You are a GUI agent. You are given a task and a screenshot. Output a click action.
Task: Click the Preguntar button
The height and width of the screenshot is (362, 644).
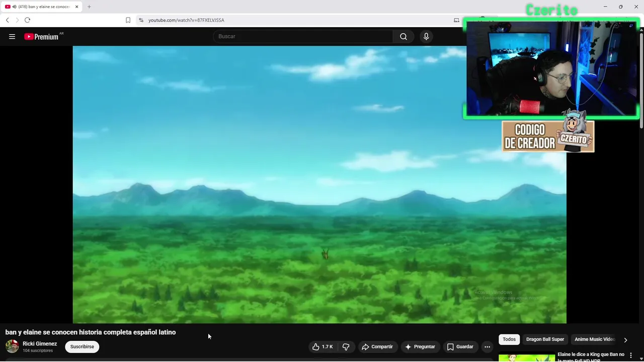pyautogui.click(x=420, y=346)
